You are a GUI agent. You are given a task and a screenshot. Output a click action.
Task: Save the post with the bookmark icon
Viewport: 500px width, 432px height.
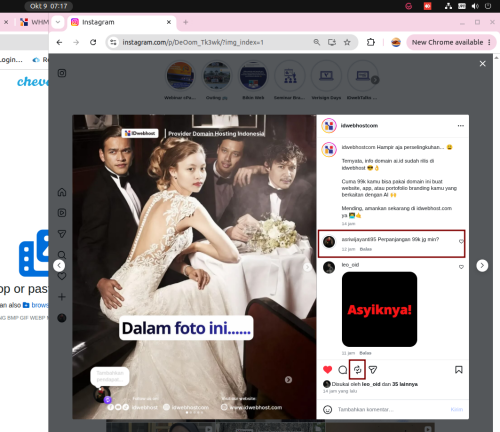point(459,369)
